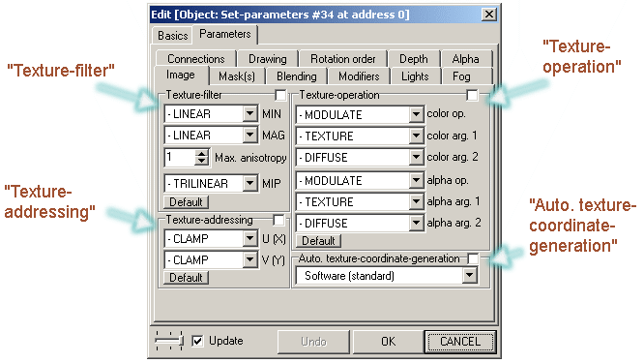This screenshot has width=644, height=363.
Task: Open the Drawing tab
Action: coord(268,59)
